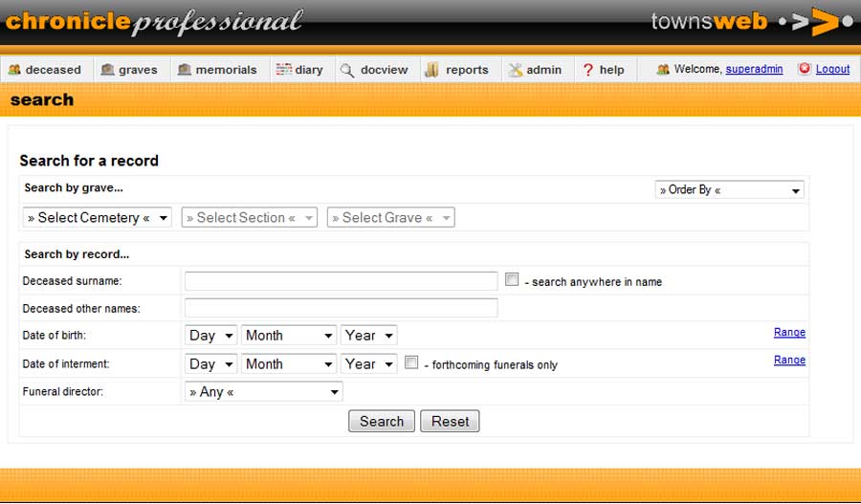The width and height of the screenshot is (861, 504).
Task: Click the 'Search by record...' label
Action: (77, 254)
